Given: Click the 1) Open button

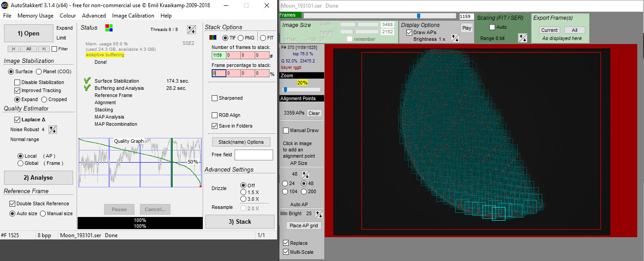Looking at the screenshot, I should point(29,33).
